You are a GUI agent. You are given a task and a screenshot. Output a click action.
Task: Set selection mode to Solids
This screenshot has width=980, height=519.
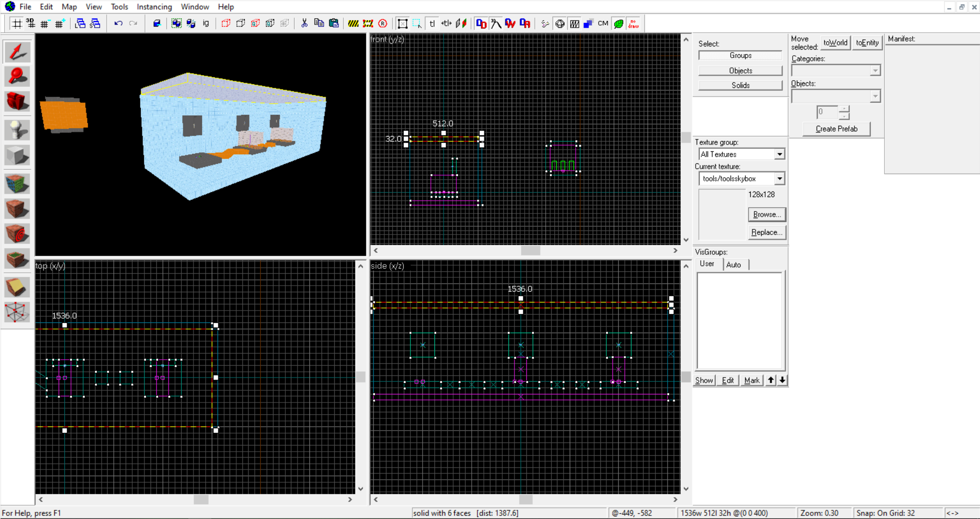pos(740,85)
